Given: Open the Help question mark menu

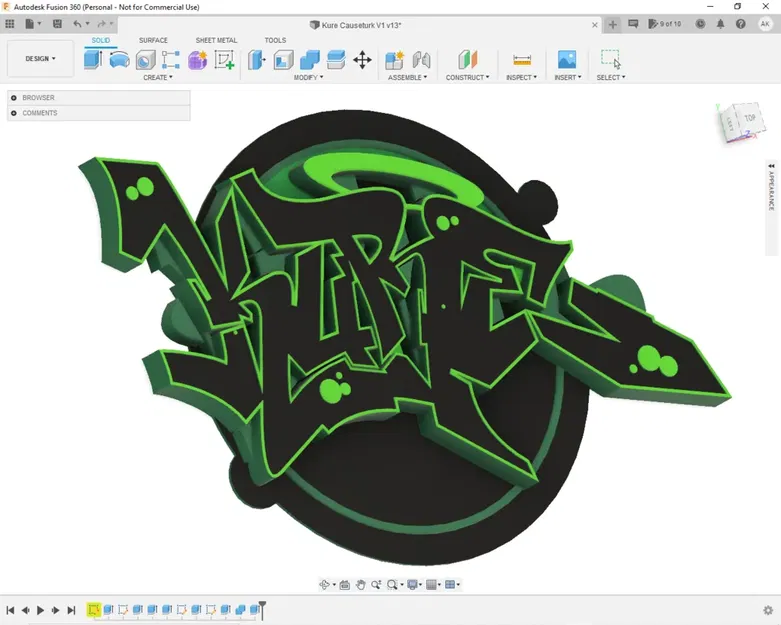Looking at the screenshot, I should (x=741, y=23).
